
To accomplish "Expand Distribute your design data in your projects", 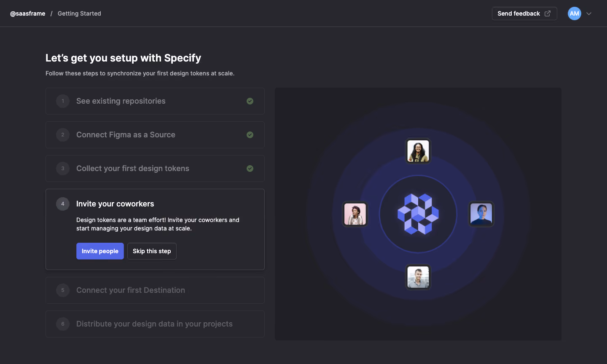I will (155, 324).
